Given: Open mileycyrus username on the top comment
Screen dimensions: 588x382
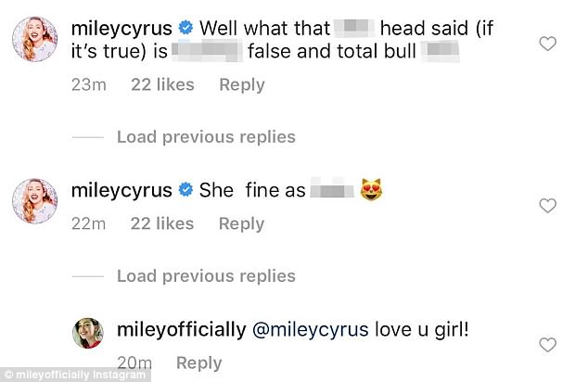Looking at the screenshot, I should [121, 28].
